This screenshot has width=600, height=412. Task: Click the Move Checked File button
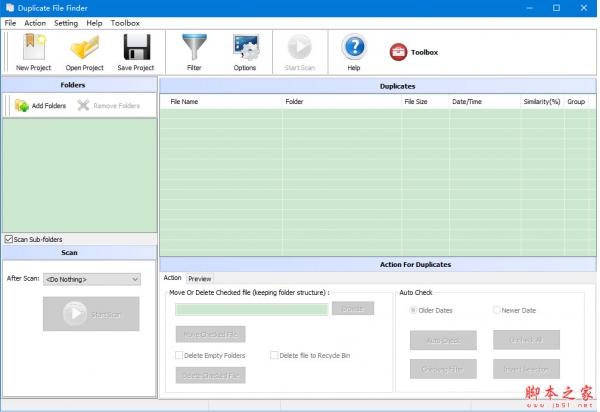tap(210, 334)
